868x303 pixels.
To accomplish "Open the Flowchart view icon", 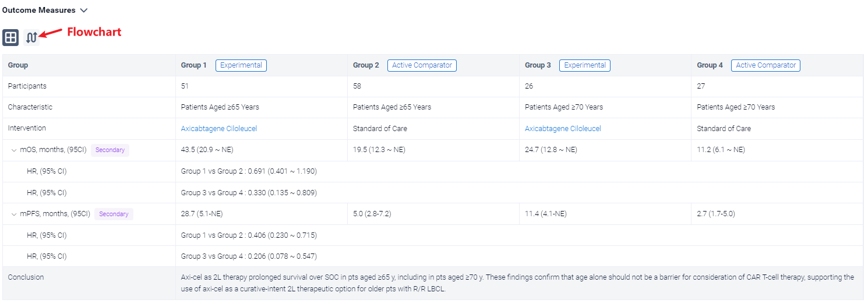I will coord(31,37).
